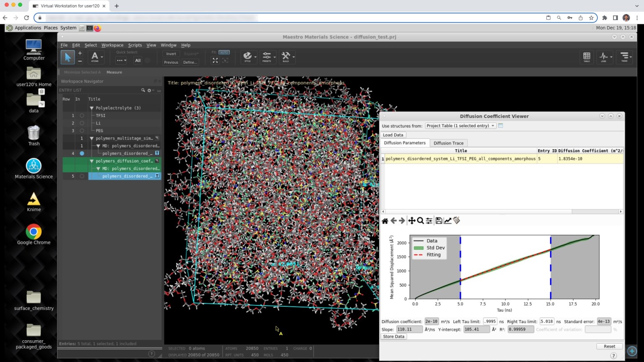The height and width of the screenshot is (362, 644).
Task: Click the plot Home reset icon
Action: click(385, 221)
